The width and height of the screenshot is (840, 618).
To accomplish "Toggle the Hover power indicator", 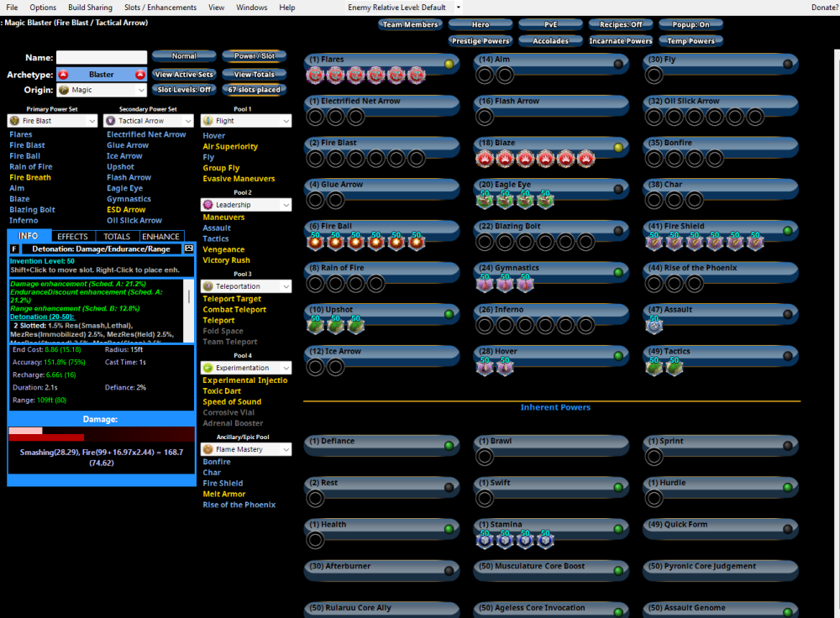I will coord(618,356).
